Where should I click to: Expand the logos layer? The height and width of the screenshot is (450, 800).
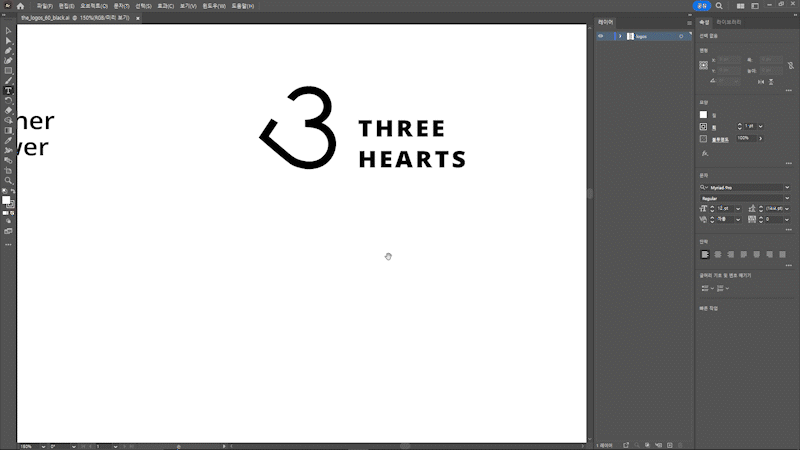click(x=620, y=36)
